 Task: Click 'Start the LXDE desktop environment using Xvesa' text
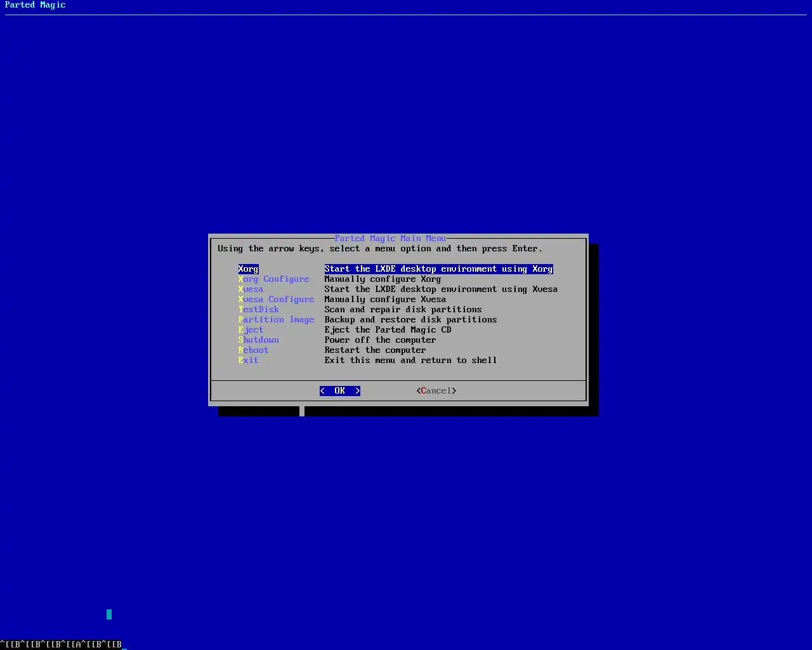tap(441, 289)
